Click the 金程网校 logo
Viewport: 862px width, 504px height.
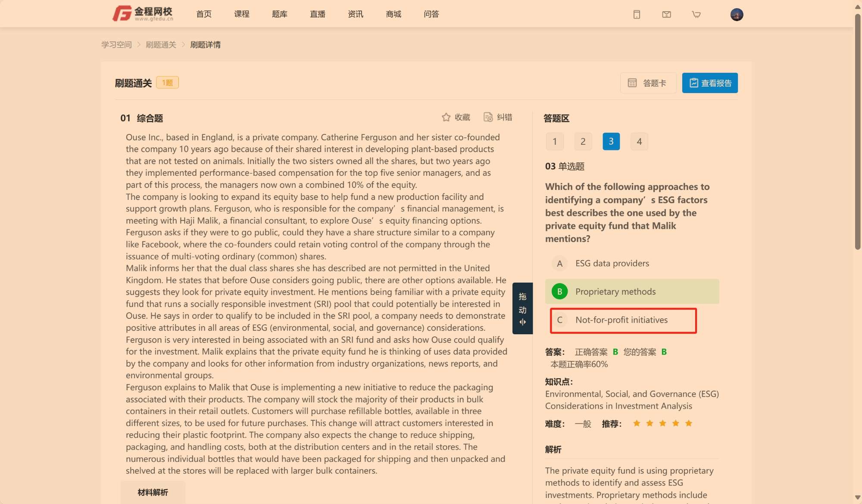point(143,13)
